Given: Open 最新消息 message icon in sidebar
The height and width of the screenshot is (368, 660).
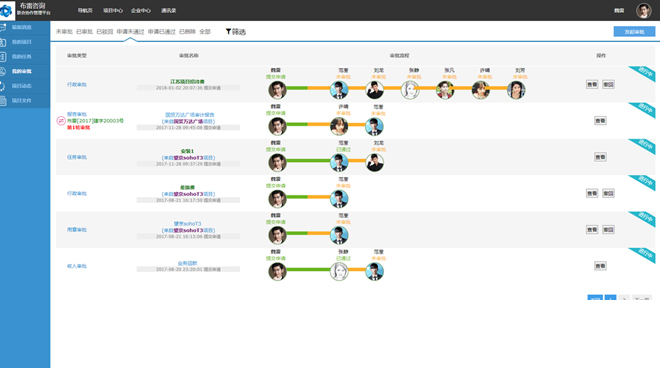Looking at the screenshot, I should (3, 27).
